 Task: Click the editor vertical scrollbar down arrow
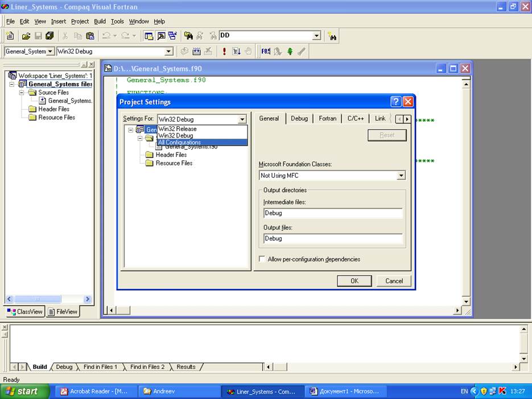point(466,301)
